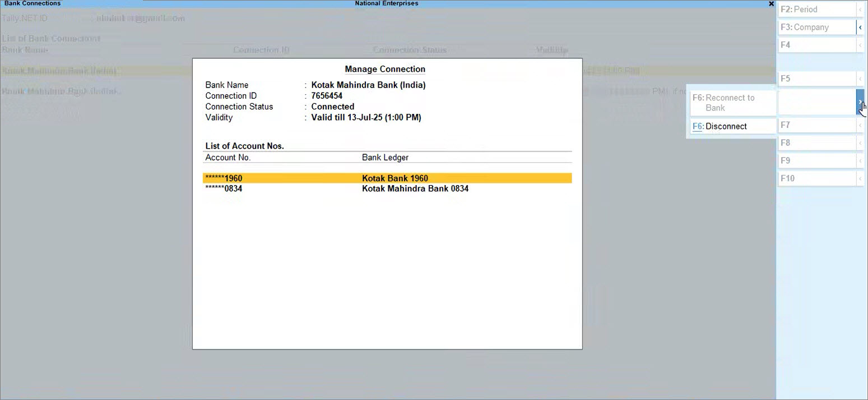Click the F2: Period button
This screenshot has width=868, height=400.
coord(818,10)
